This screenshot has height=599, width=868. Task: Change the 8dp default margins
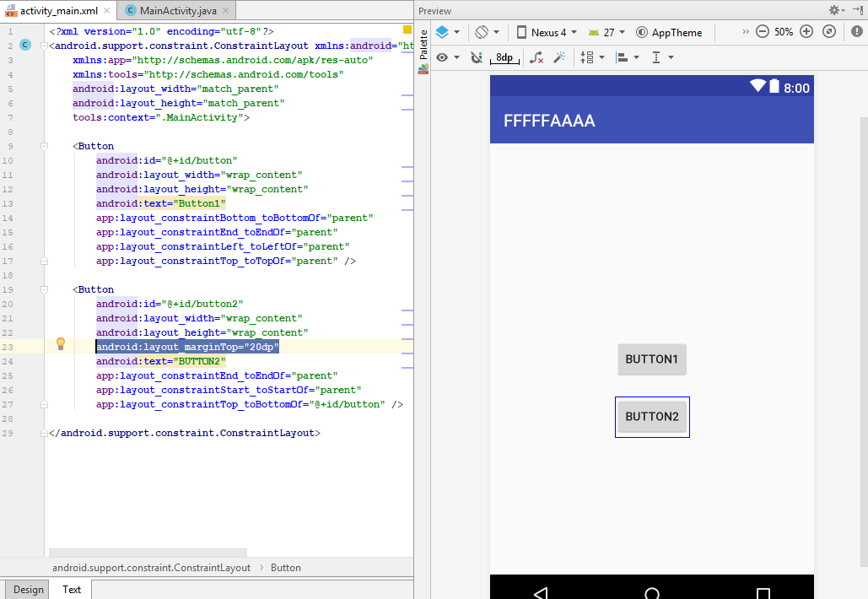pos(504,57)
